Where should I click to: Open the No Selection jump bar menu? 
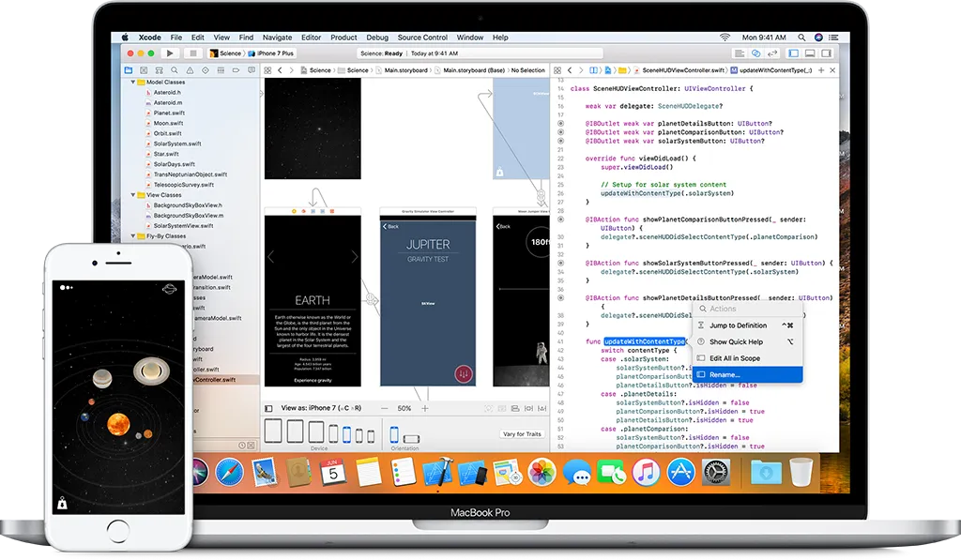point(527,70)
